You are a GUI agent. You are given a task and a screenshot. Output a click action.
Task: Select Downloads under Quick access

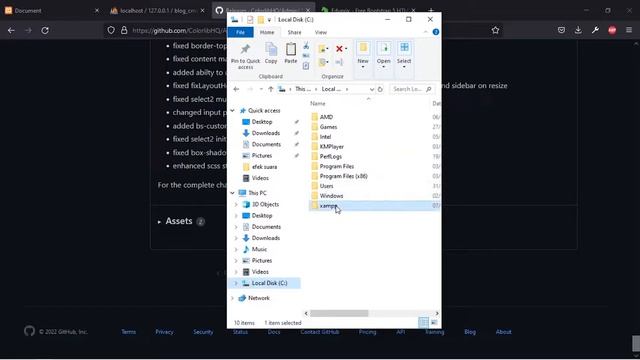[265, 133]
